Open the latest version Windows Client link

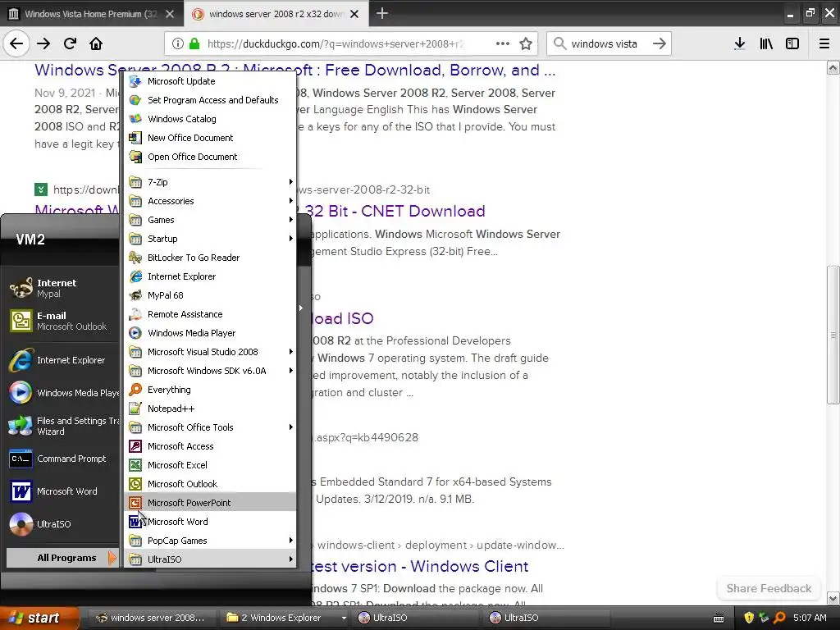(x=421, y=566)
